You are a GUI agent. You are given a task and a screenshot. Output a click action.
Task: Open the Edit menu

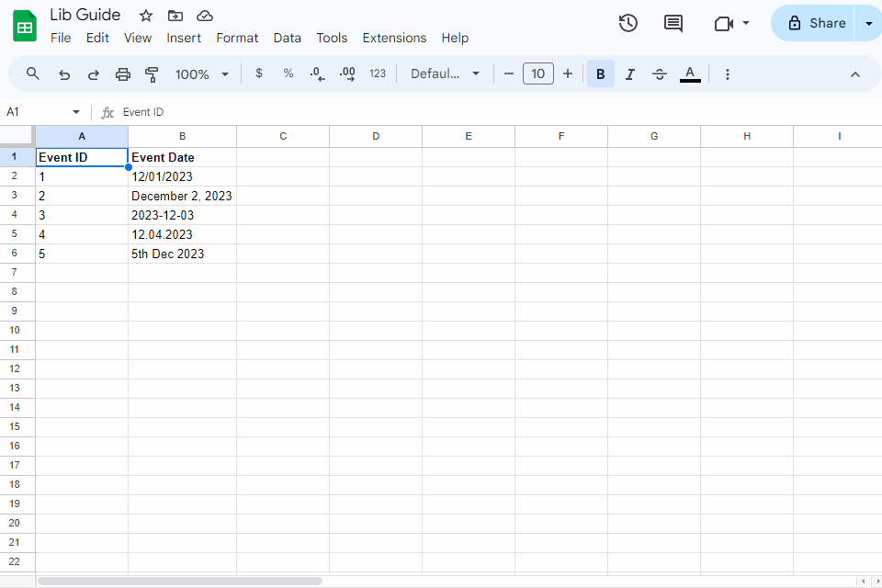(97, 38)
